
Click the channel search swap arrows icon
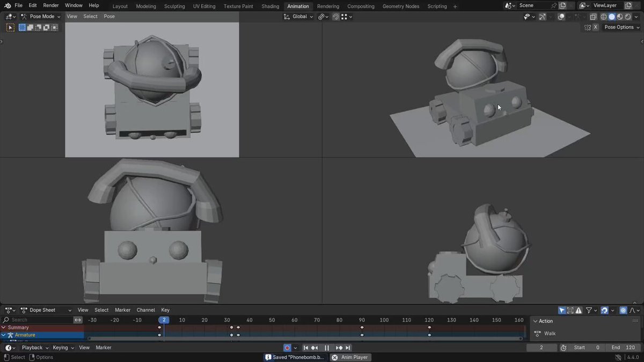tap(78, 320)
